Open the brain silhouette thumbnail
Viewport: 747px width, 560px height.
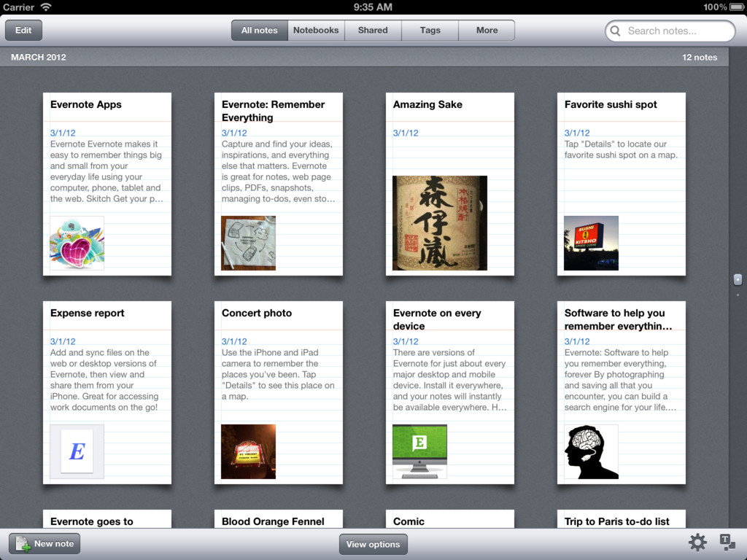(x=591, y=451)
